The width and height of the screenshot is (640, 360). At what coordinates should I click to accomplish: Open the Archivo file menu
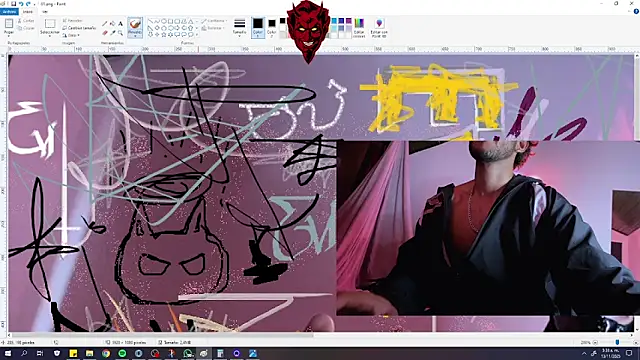(x=9, y=12)
